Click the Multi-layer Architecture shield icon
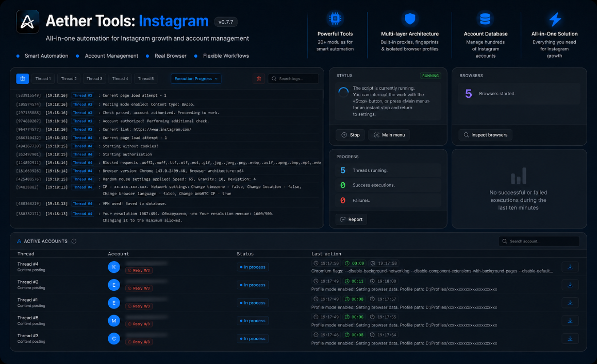The image size is (597, 364). [410, 18]
